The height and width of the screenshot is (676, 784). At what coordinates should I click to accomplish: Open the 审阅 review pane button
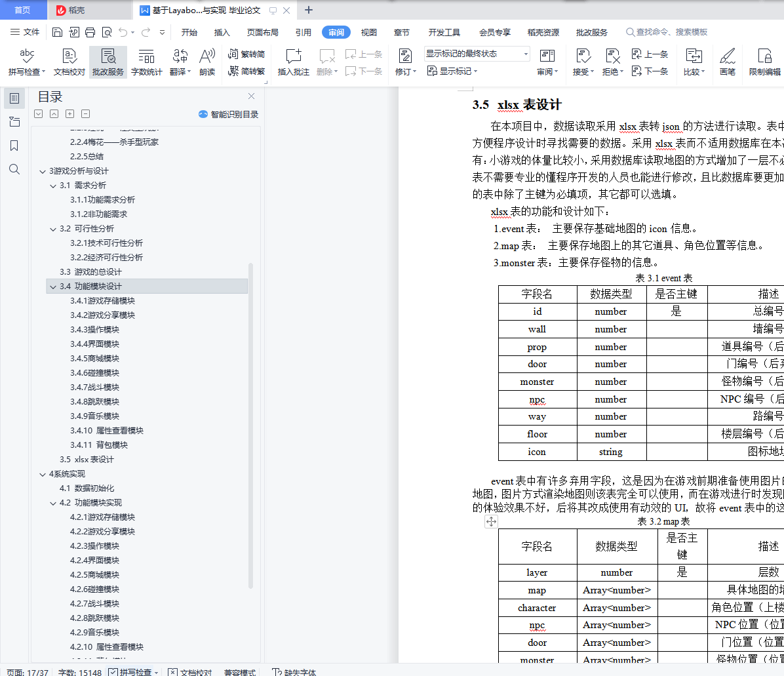tap(547, 62)
